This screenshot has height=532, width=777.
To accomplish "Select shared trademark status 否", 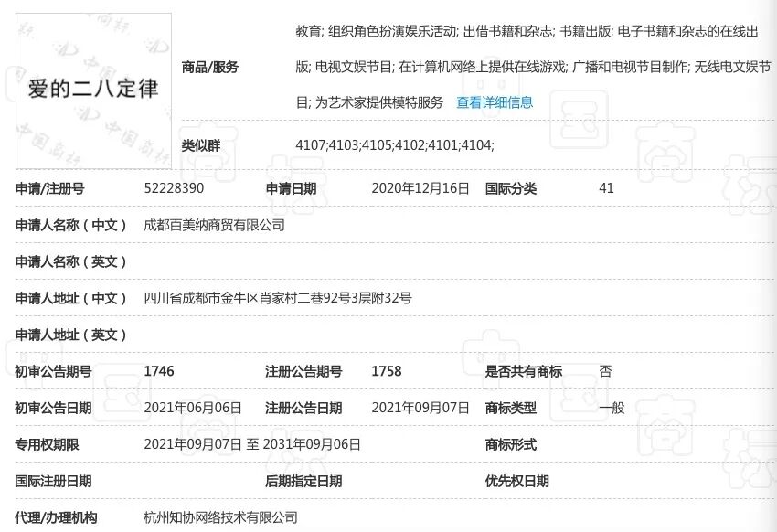I will (605, 371).
